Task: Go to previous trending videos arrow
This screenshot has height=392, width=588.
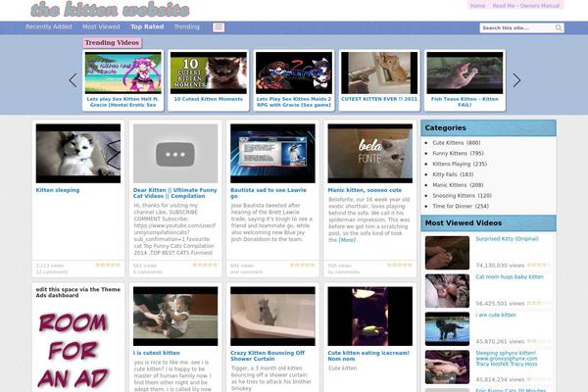Action: pos(73,80)
